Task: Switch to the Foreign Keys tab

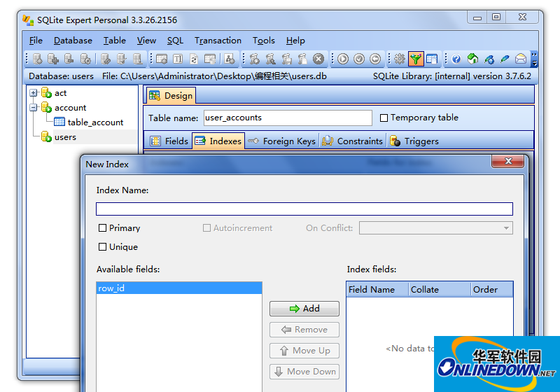Action: click(x=282, y=141)
